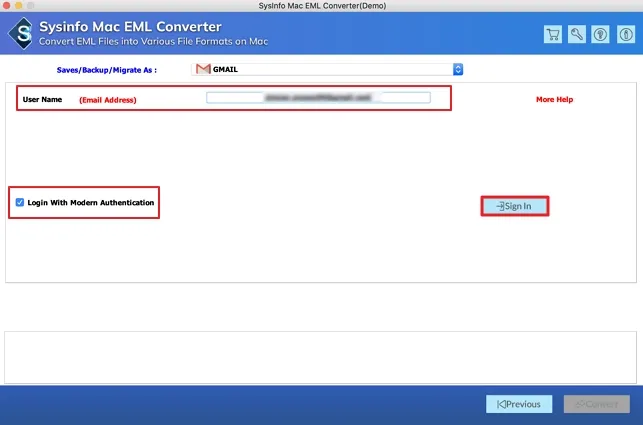
Task: Click the Sysinfo logo in header
Action: [21, 34]
